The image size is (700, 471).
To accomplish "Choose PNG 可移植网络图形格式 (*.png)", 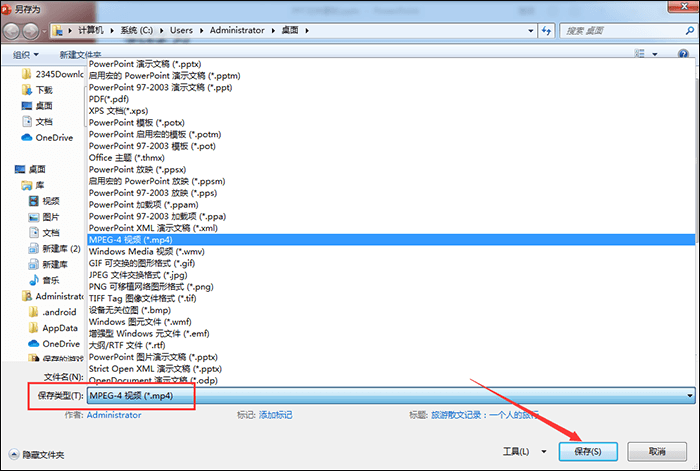I will 391,287.
